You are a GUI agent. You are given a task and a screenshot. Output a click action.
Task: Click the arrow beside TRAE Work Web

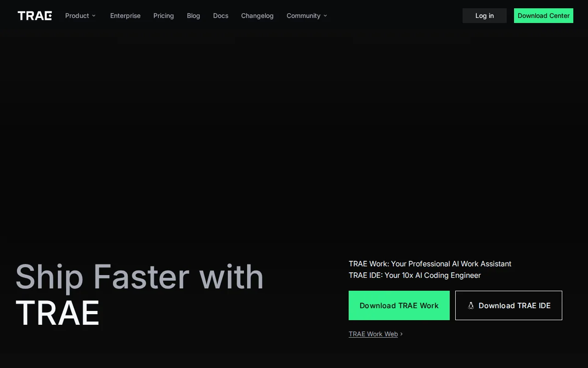(x=401, y=334)
